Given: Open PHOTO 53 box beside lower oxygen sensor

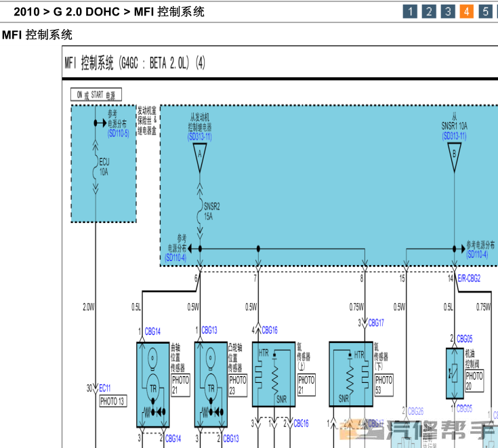Looking at the screenshot, I should [384, 385].
